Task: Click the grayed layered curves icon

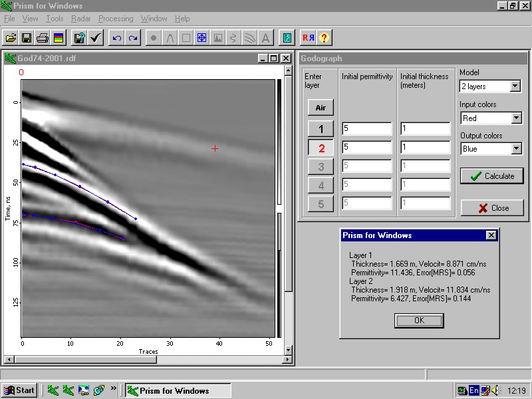Action: [x=250, y=38]
